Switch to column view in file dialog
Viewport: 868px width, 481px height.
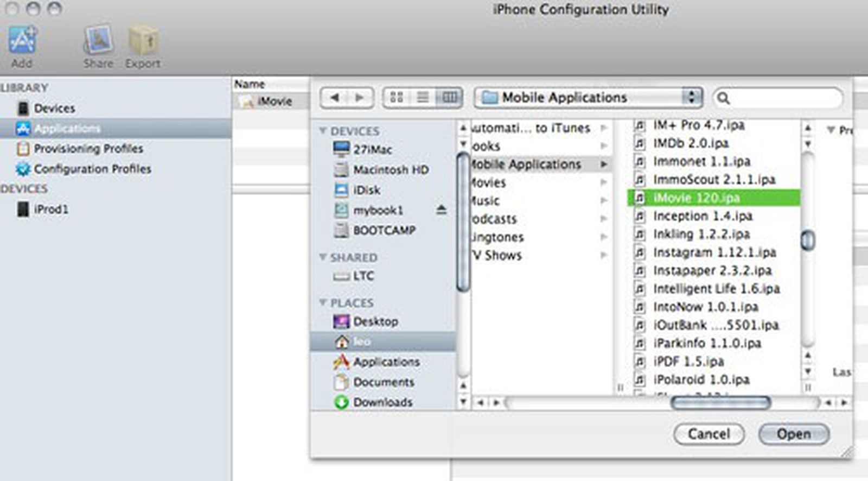(x=449, y=98)
